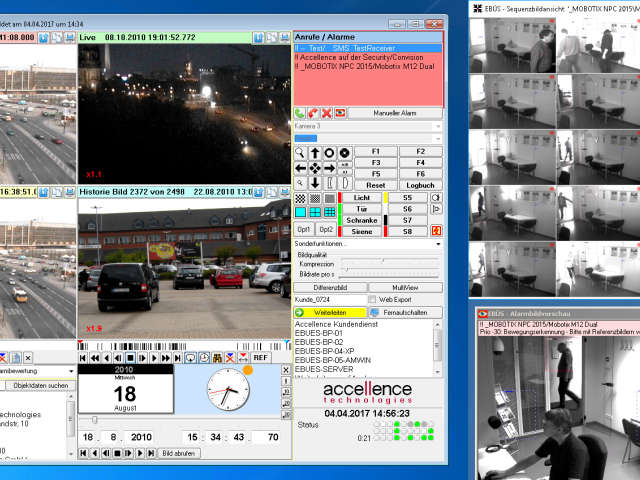Image resolution: width=640 pixels, height=480 pixels.
Task: Select EBUES-SERVER in forwarding list
Action: pos(324,369)
